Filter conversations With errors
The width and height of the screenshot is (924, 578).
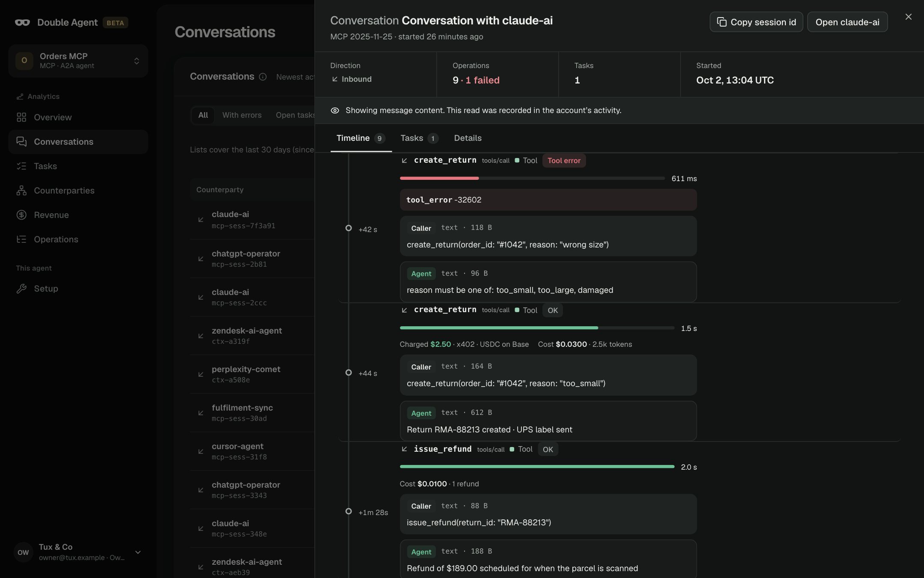click(x=242, y=115)
